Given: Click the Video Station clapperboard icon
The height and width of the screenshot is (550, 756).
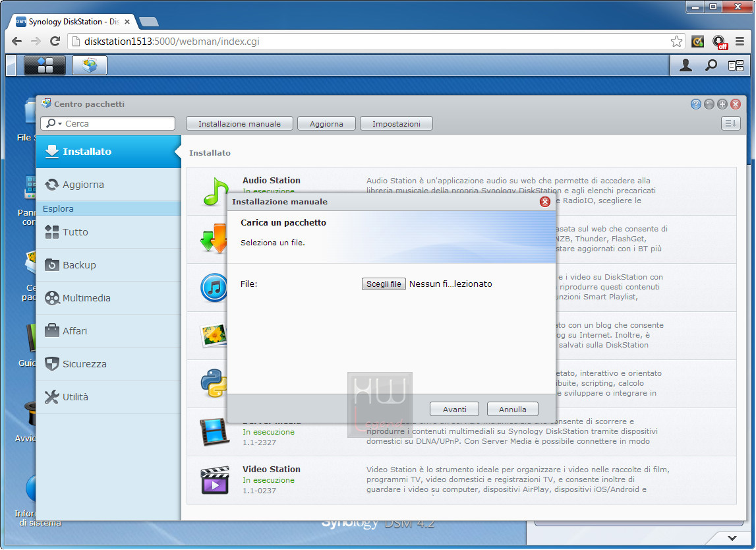Looking at the screenshot, I should pos(215,480).
